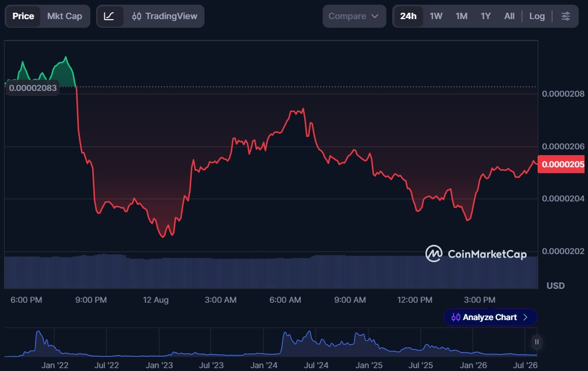Viewport: 588px width, 371px height.
Task: Click the 9:00 PM time label
Action: coord(91,300)
